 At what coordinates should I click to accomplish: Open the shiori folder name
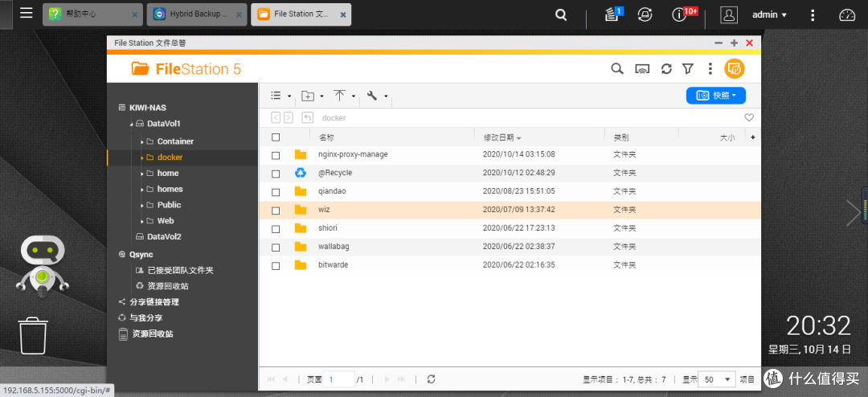coord(328,228)
